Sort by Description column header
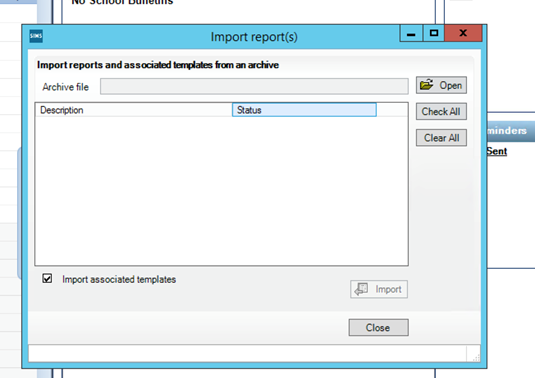 134,110
